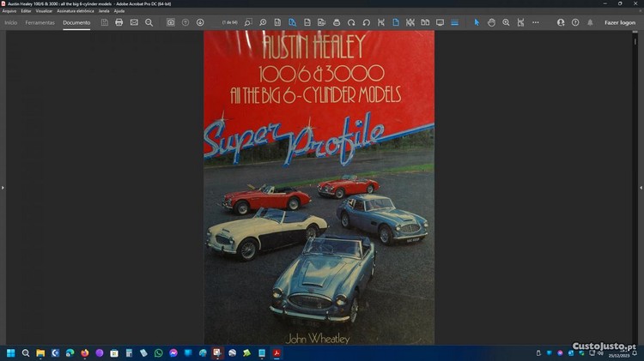Toggle single page view icon
The height and width of the screenshot is (361, 644).
click(396, 22)
